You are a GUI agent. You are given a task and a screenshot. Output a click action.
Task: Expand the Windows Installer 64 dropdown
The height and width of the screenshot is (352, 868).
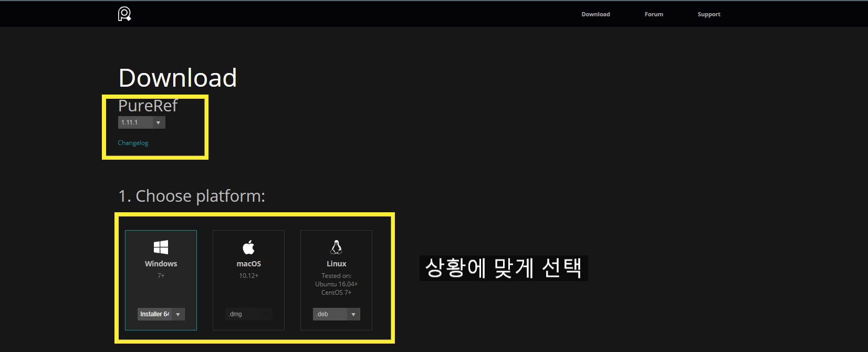click(x=161, y=314)
